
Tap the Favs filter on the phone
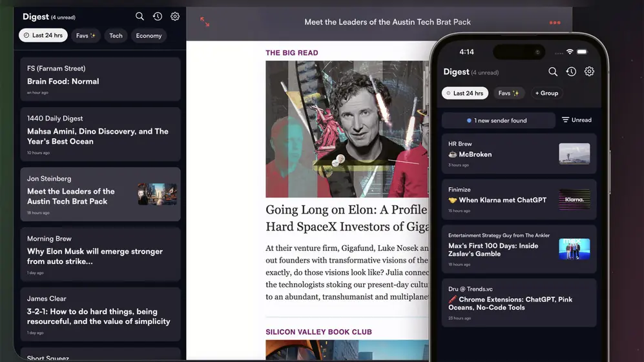point(508,93)
